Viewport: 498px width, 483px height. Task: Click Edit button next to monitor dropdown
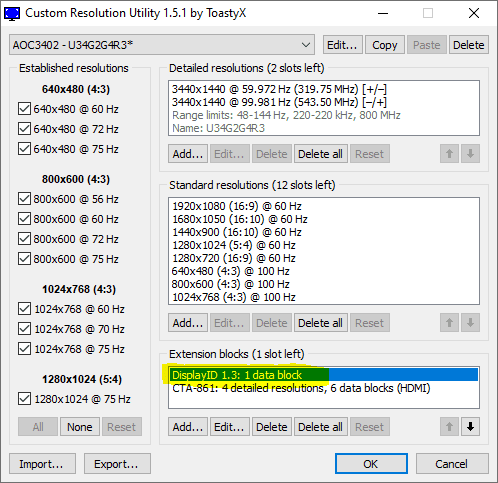(342, 45)
